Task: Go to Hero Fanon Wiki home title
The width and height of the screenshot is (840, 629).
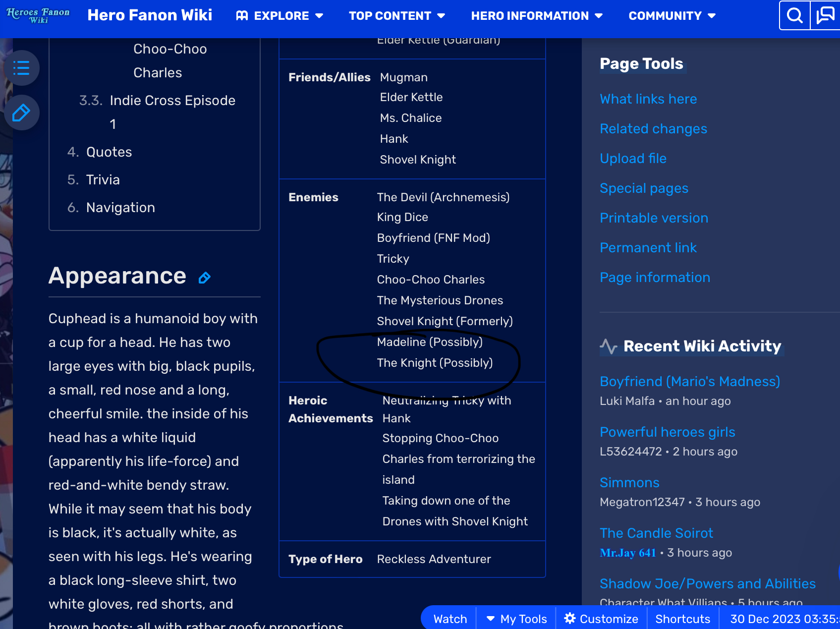Action: point(150,15)
